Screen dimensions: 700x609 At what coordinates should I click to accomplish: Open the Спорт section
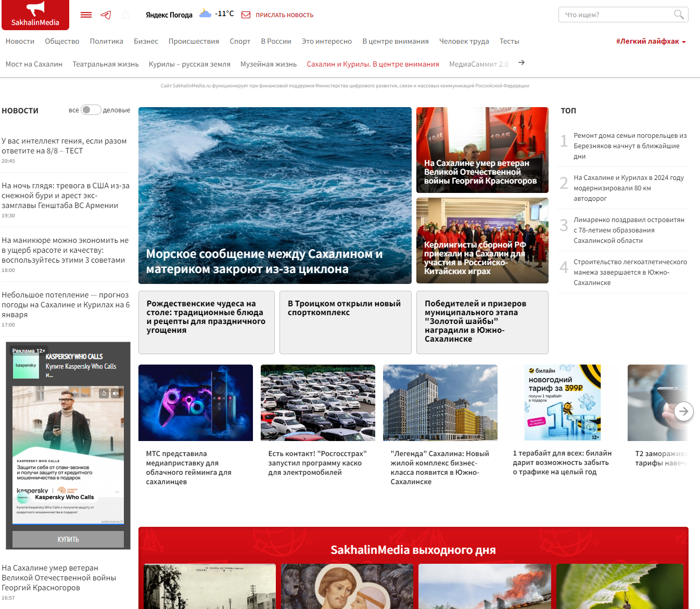[x=240, y=42]
